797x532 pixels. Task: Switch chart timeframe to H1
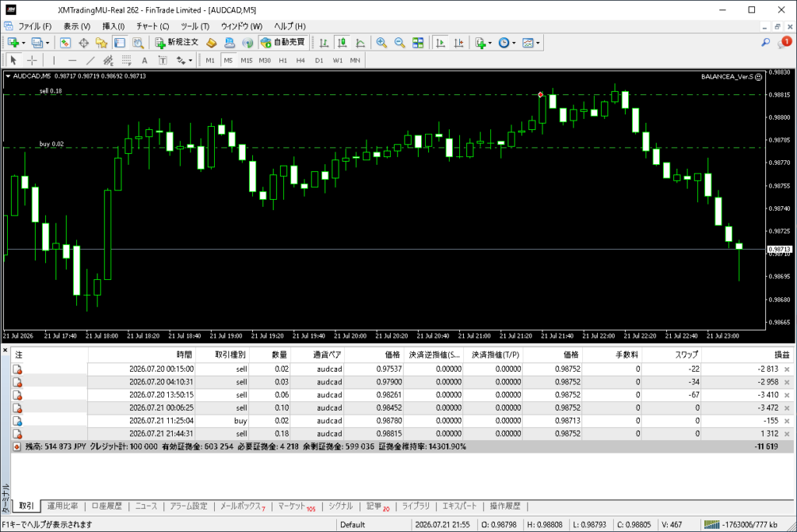[x=283, y=61]
